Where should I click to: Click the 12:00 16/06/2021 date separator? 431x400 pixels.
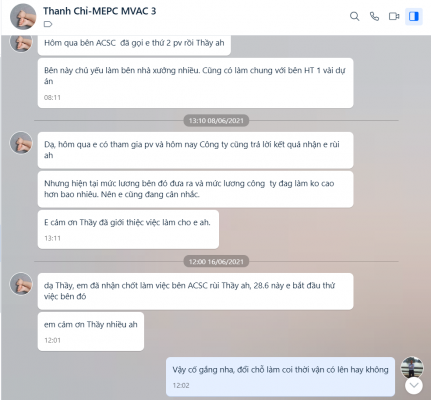coord(216,261)
